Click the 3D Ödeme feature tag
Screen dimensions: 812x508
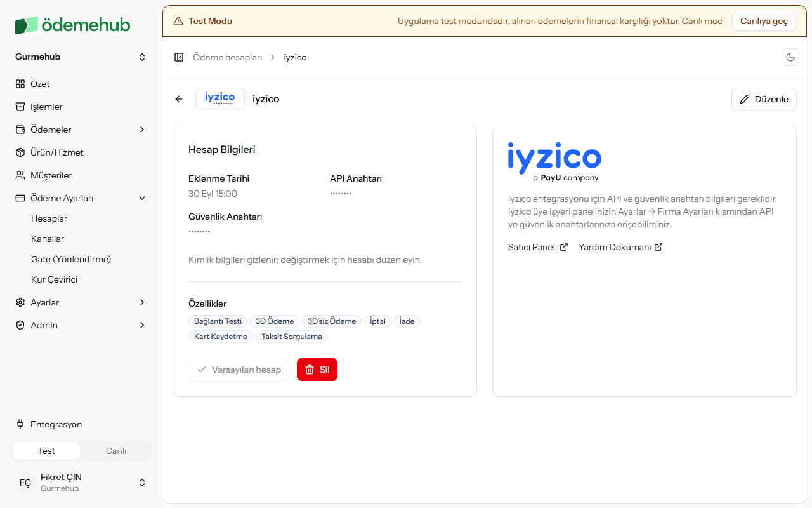click(x=275, y=321)
